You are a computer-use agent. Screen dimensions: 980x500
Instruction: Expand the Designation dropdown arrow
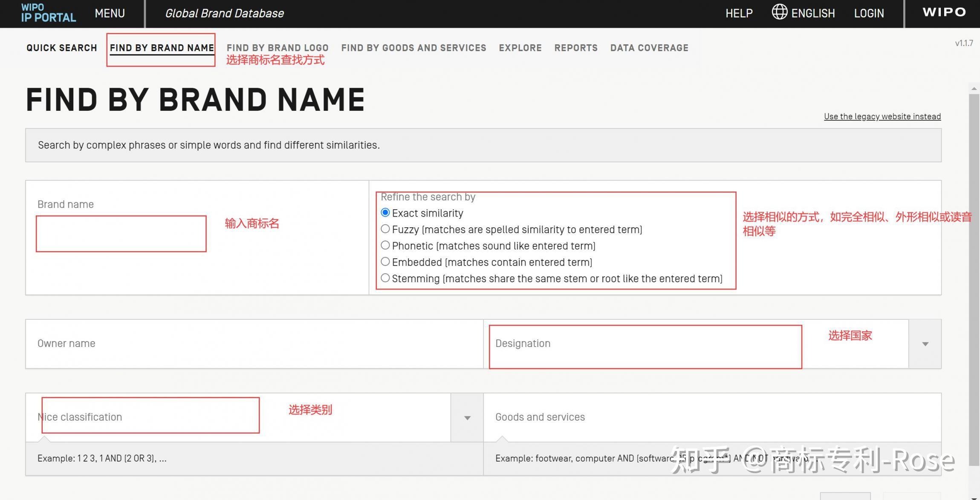(925, 344)
